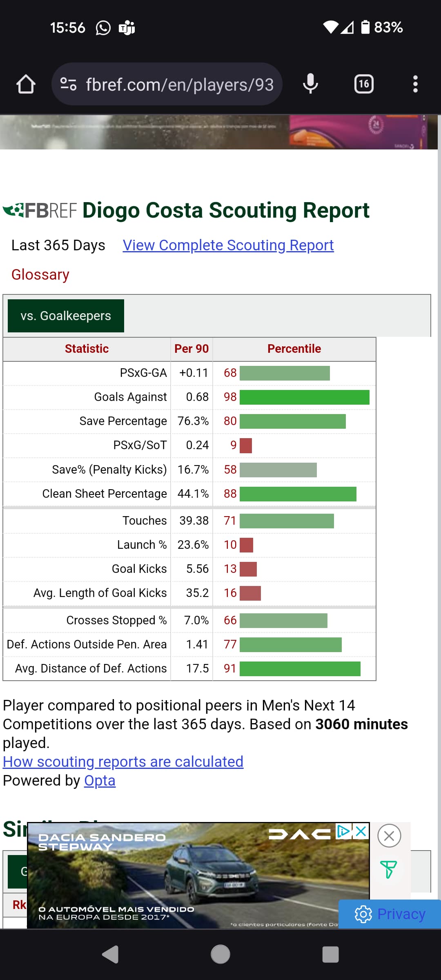This screenshot has height=980, width=441.
Task: Close the Dacia ad with circled X
Action: point(389,836)
